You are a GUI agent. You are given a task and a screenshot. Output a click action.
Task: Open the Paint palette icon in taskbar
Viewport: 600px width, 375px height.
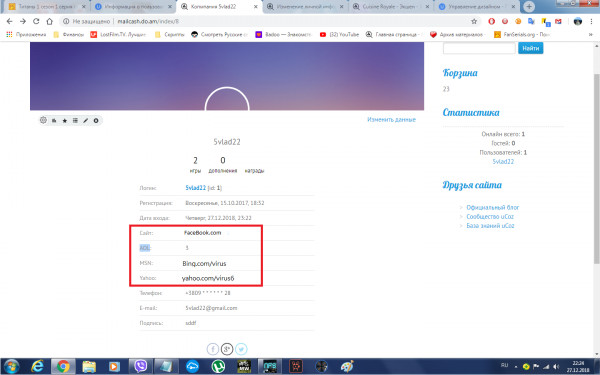pos(347,366)
